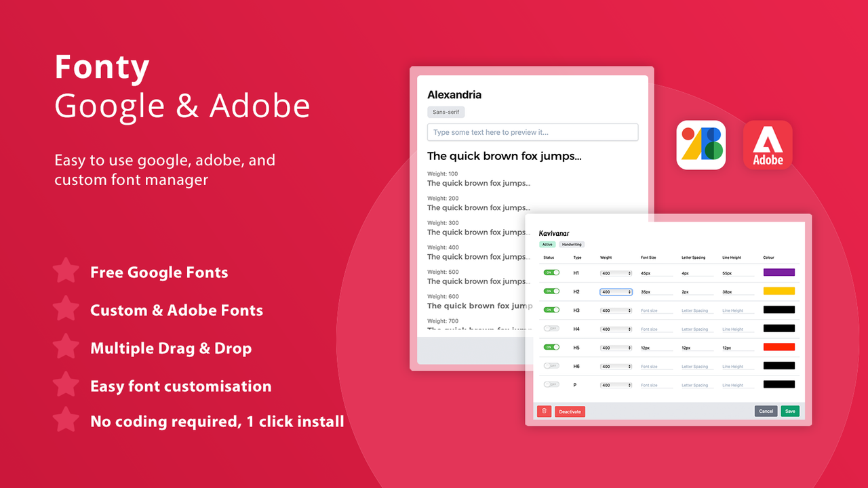Toggle the H5 status switch

tap(551, 347)
